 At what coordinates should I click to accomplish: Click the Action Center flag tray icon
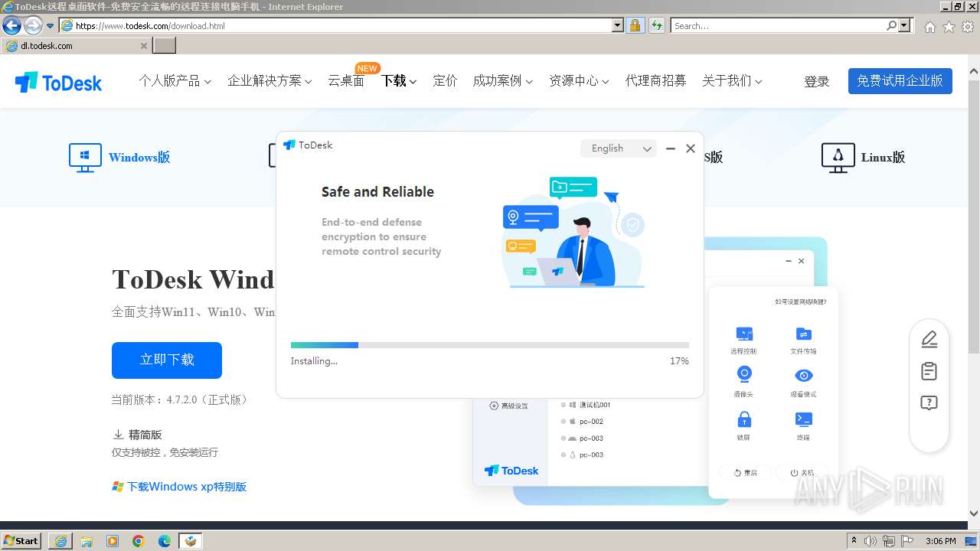tap(907, 541)
